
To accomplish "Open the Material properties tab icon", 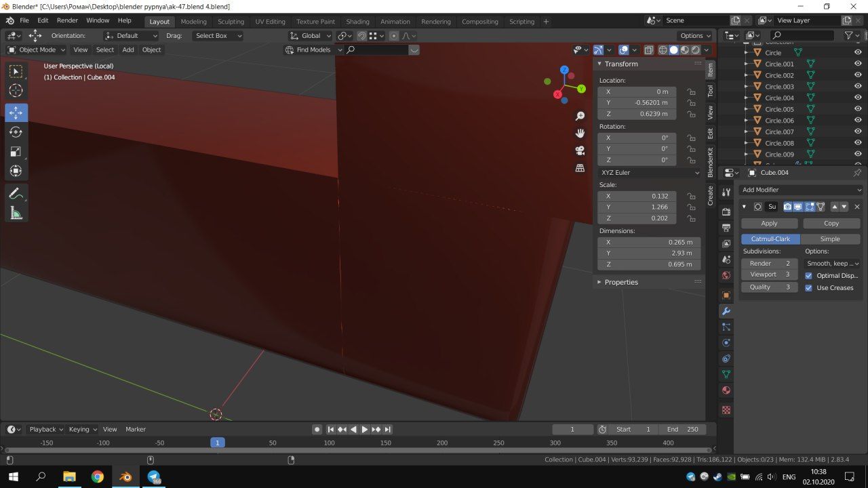I will pos(726,390).
